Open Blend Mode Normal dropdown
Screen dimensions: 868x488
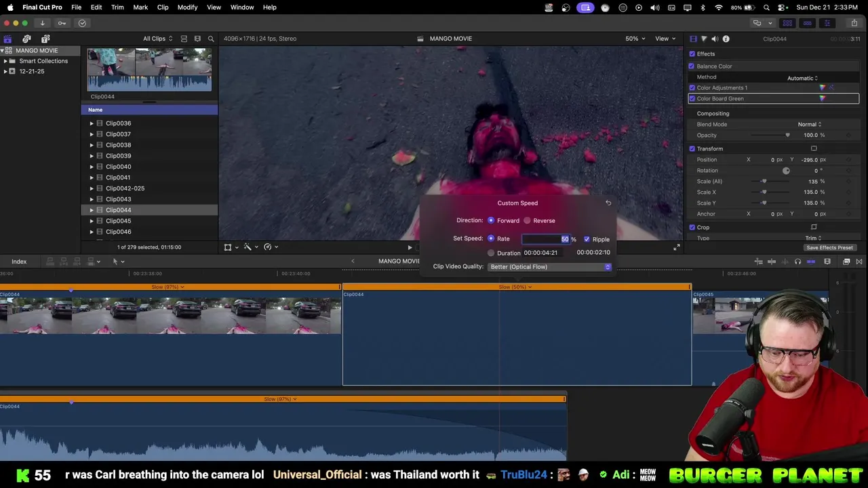click(810, 125)
